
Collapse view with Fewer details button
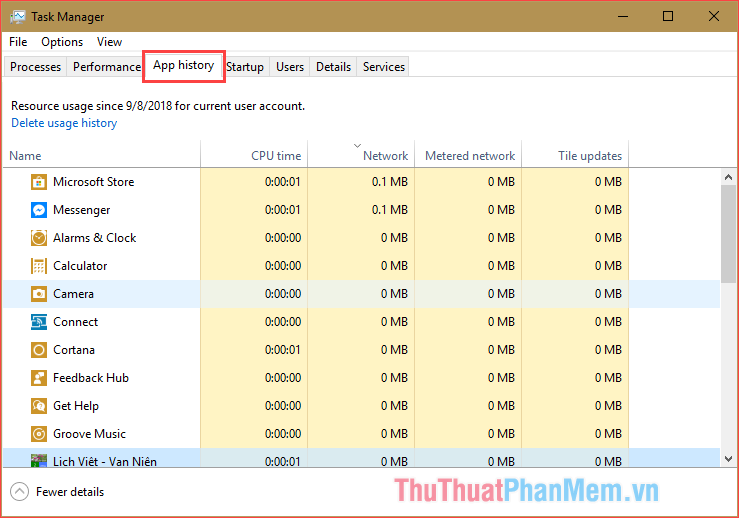click(57, 492)
